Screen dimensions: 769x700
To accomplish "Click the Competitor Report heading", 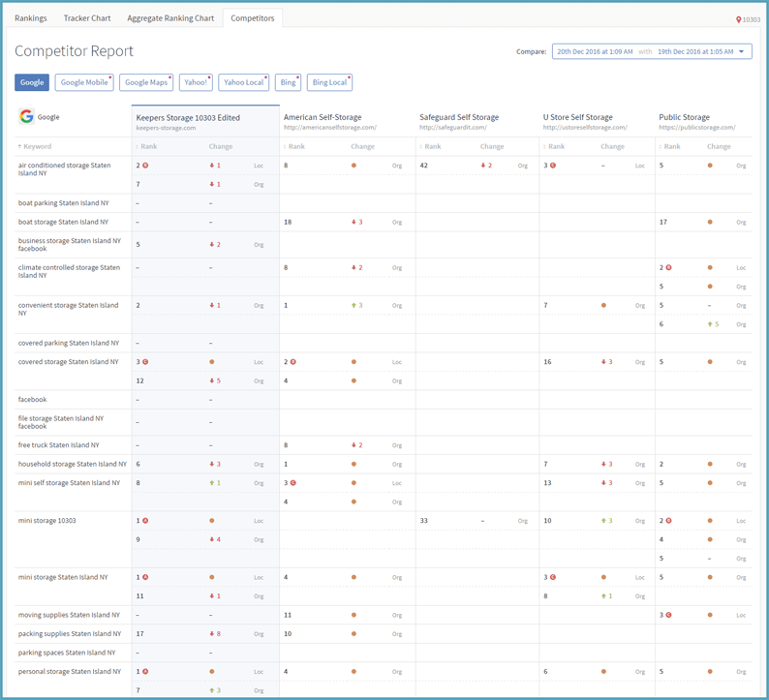I will pos(74,51).
